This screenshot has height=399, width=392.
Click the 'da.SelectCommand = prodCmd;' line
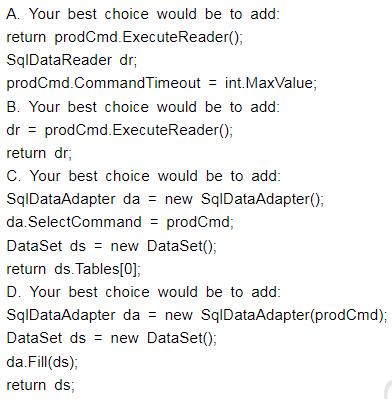[x=120, y=222]
